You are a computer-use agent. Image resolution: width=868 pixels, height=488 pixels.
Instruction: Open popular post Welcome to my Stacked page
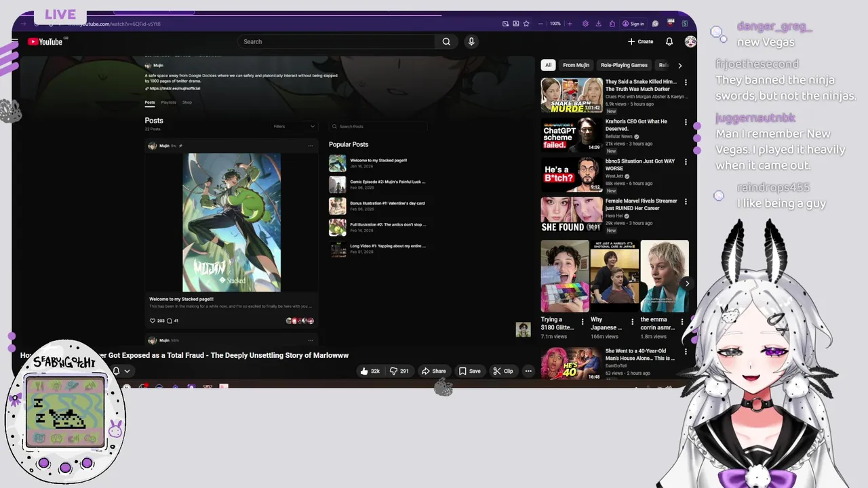point(378,163)
